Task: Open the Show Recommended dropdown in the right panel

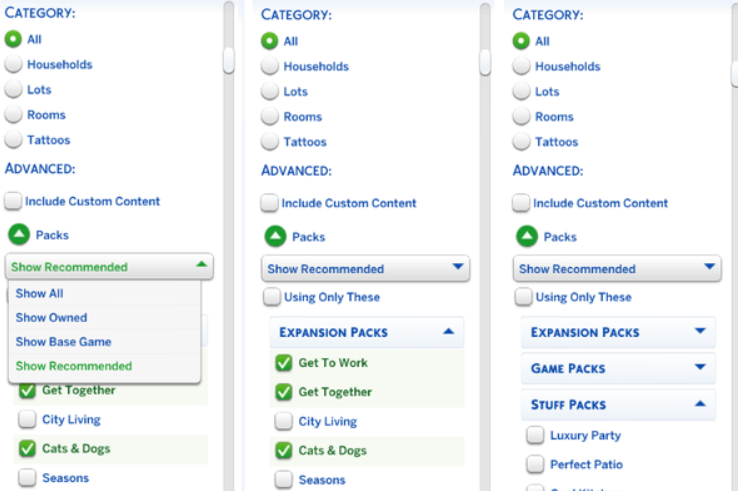Action: [x=617, y=268]
